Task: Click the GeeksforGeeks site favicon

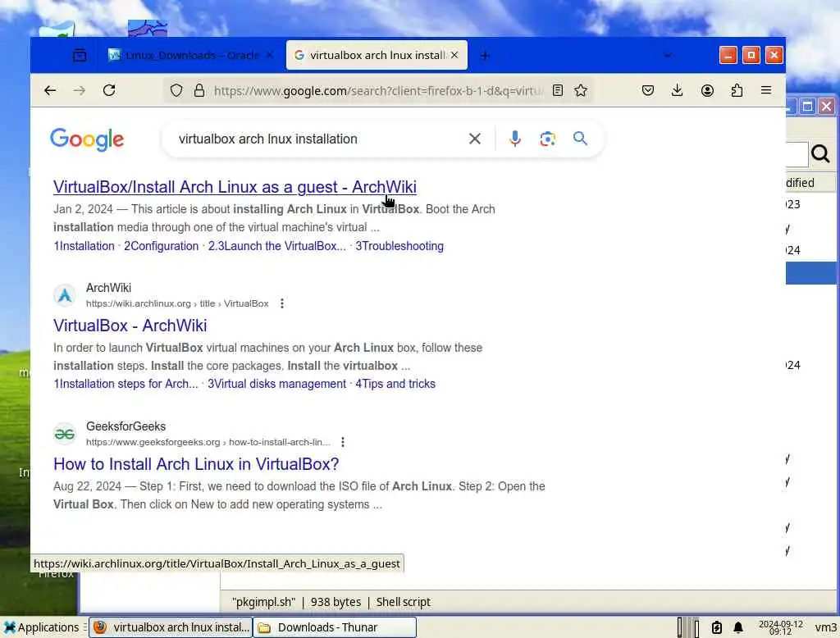Action: click(65, 434)
